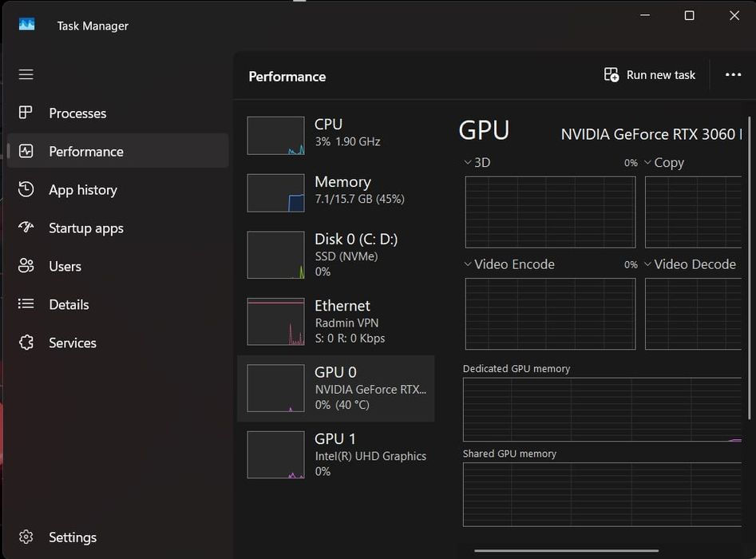
Task: Select the CPU mini graph thumbnail
Action: (x=275, y=136)
